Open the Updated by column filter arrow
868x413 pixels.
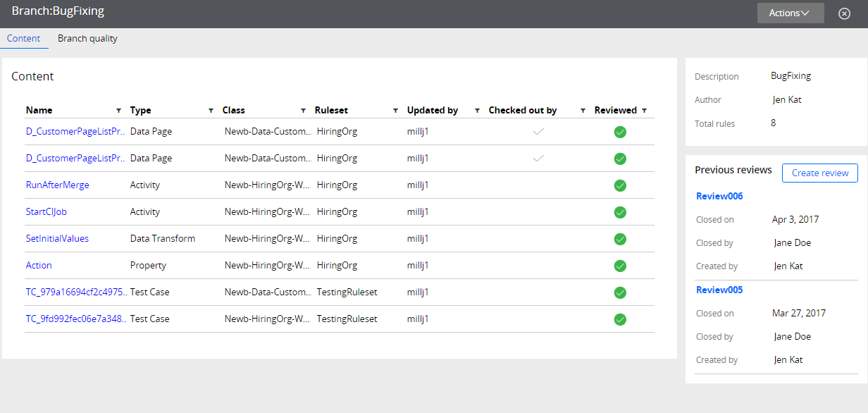click(477, 111)
